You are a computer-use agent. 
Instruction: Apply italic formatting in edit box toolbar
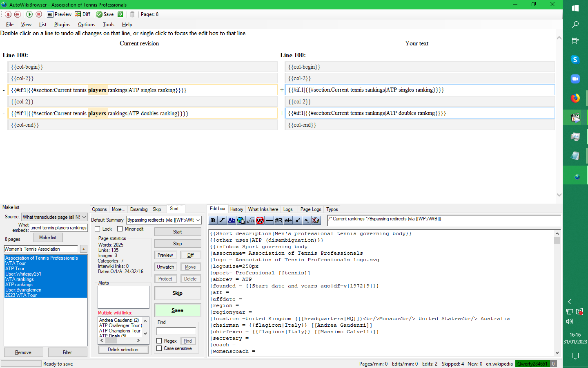point(222,220)
